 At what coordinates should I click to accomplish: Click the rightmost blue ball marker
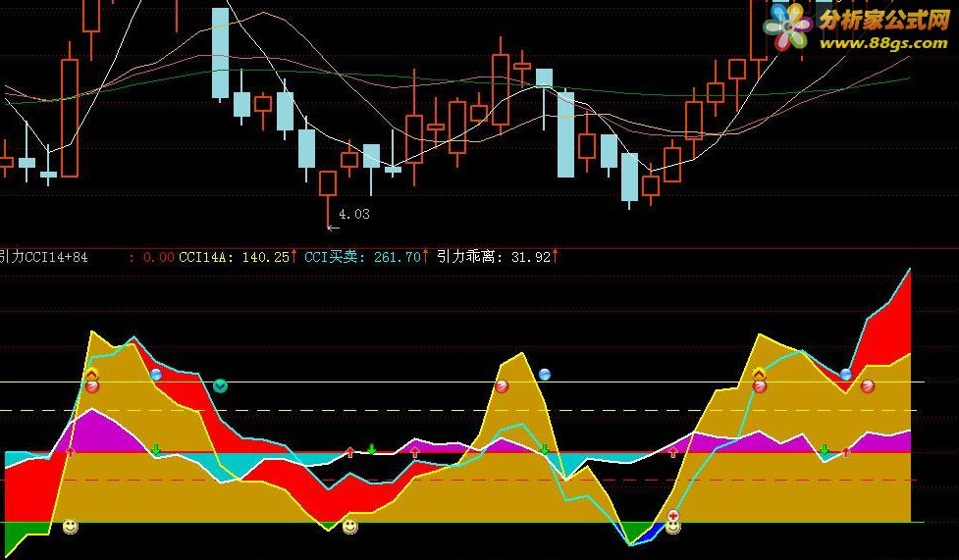[846, 374]
